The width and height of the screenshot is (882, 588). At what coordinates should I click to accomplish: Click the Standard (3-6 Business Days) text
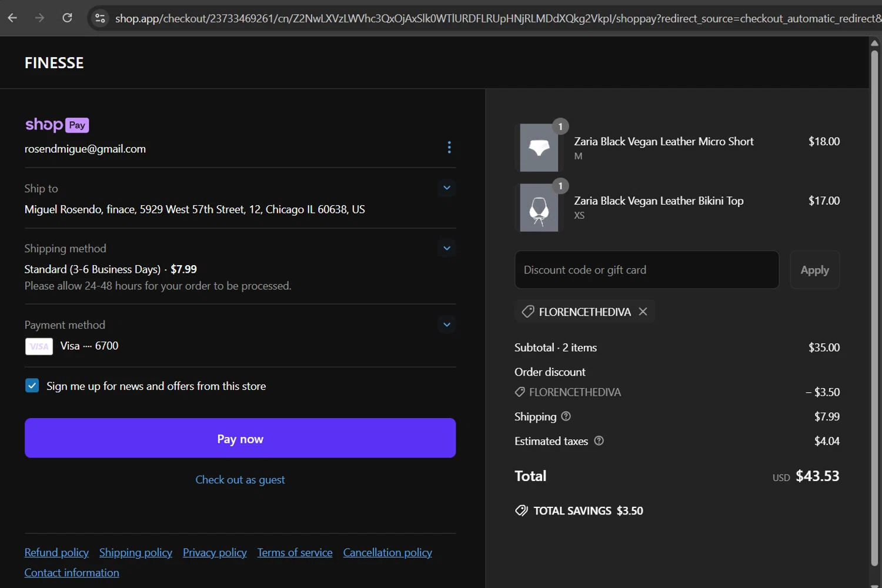coord(92,269)
